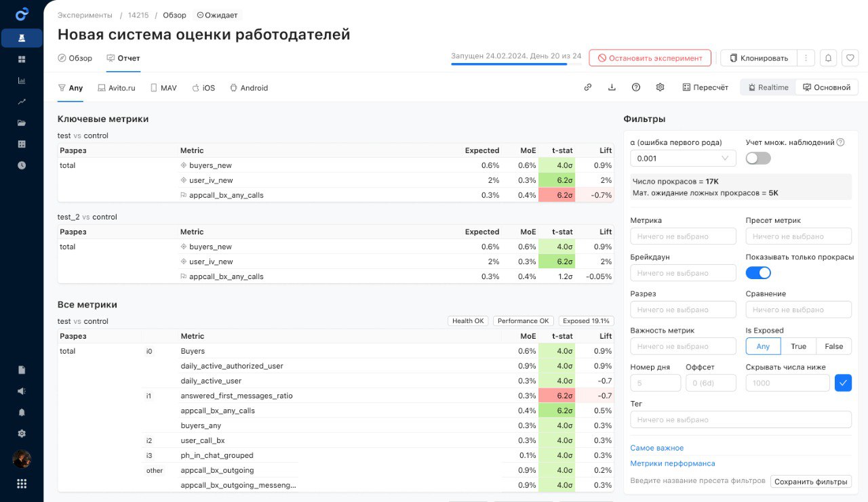The image size is (868, 502).
Task: Expand the Клонировать more options menu
Action: coord(806,58)
